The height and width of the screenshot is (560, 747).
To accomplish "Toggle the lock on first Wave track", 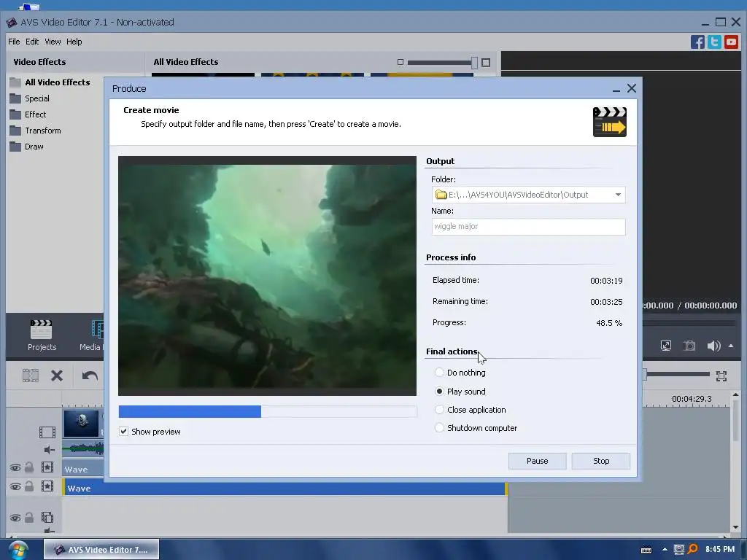I will (x=29, y=467).
